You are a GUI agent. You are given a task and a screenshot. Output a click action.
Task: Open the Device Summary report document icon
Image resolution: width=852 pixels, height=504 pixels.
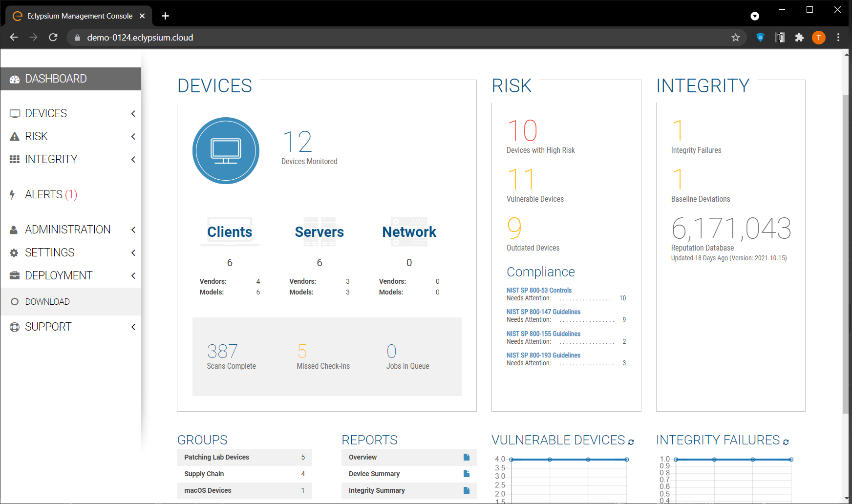[467, 474]
